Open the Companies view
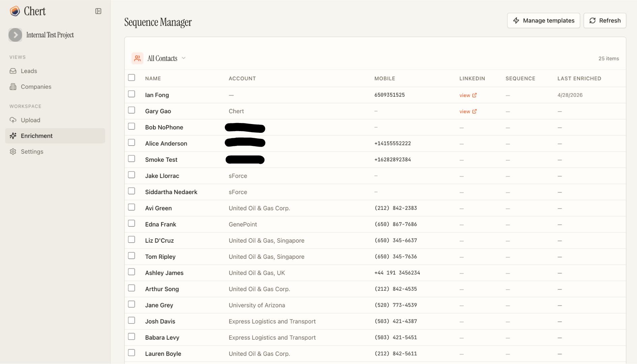The height and width of the screenshot is (364, 637). (55, 87)
